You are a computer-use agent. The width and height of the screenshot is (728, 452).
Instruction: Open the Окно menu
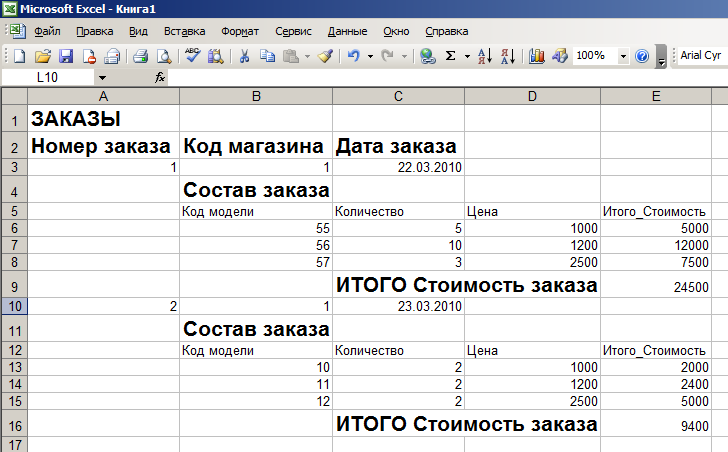point(396,31)
